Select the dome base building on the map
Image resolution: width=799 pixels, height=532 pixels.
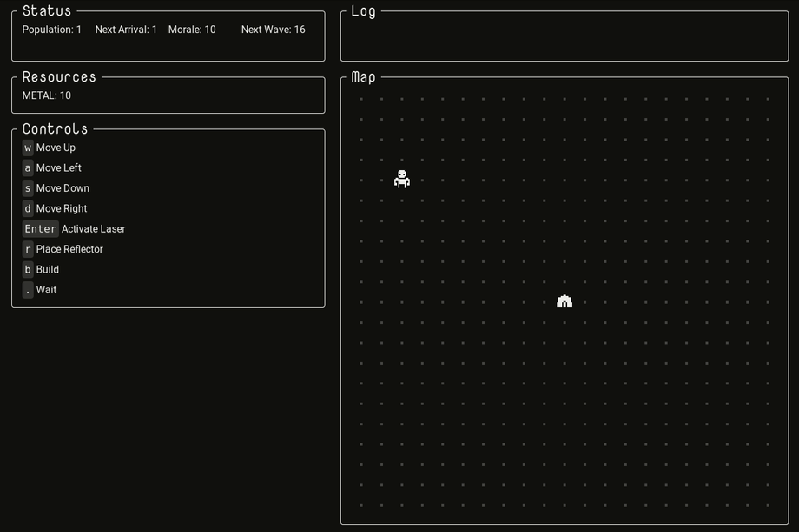click(565, 301)
